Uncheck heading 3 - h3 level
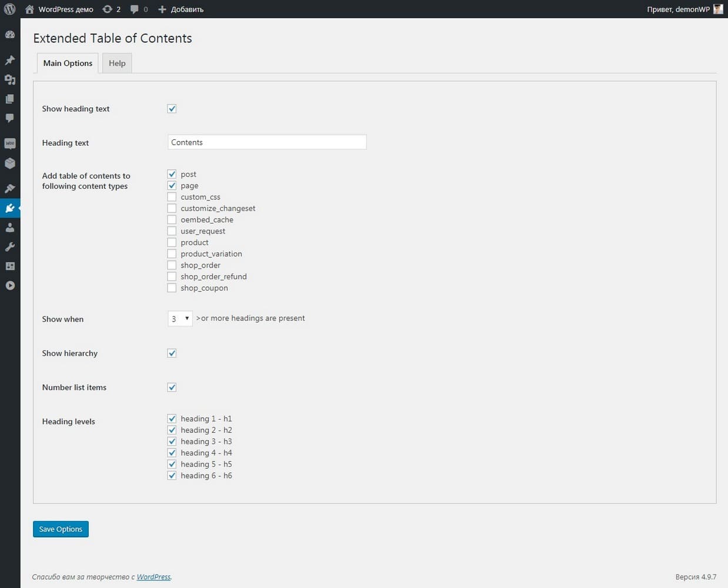Viewport: 728px width, 588px height. point(172,442)
